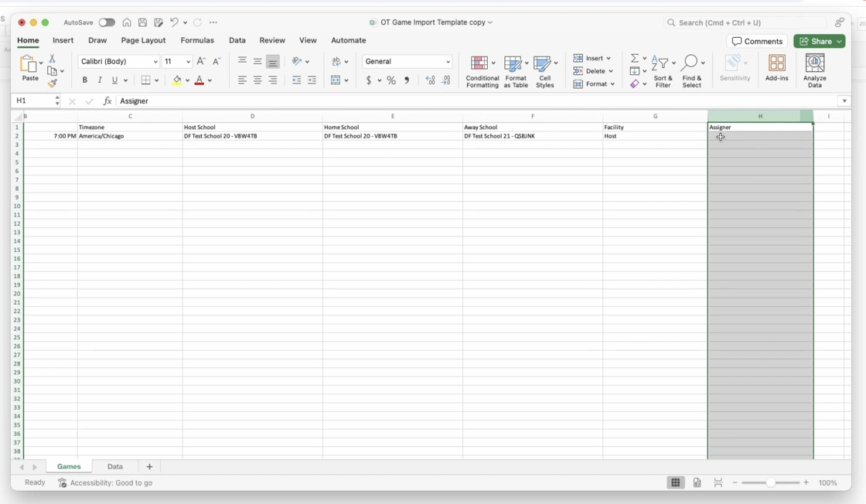Click the Conditional Formatting icon
Image resolution: width=866 pixels, height=504 pixels.
[482, 71]
